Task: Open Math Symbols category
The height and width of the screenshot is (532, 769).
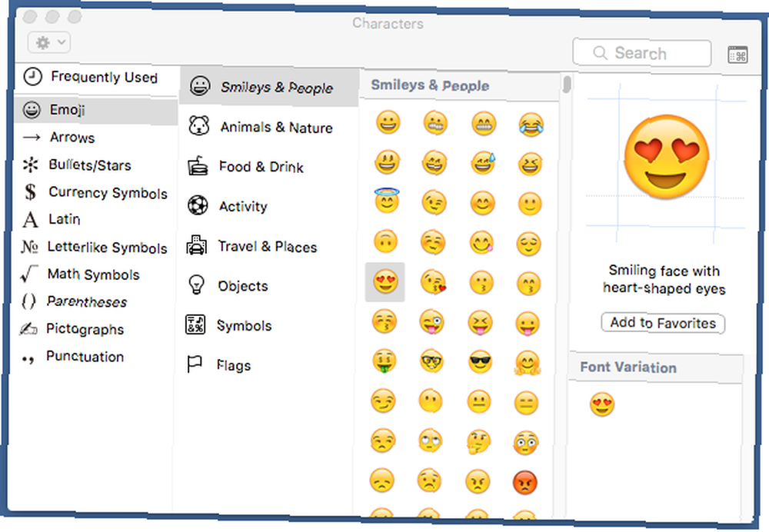Action: click(80, 274)
